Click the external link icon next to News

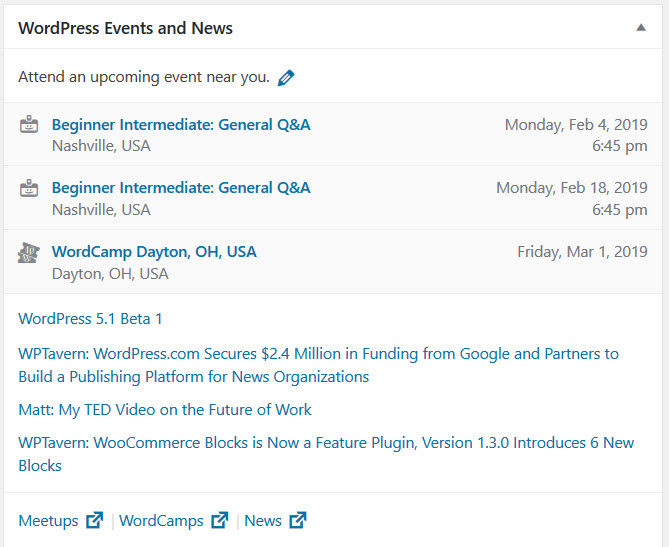pyautogui.click(x=298, y=520)
